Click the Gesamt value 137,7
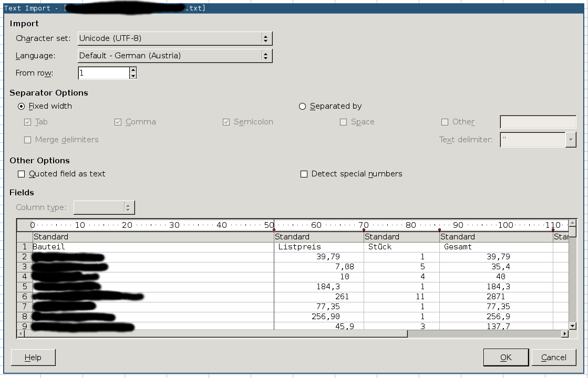The height and width of the screenshot is (378, 588). pos(498,327)
